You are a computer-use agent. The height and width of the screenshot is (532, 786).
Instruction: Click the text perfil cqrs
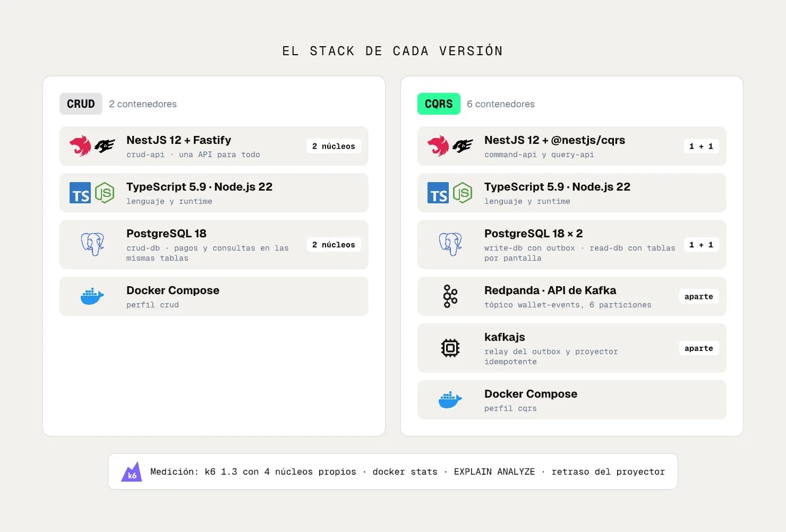(x=510, y=408)
